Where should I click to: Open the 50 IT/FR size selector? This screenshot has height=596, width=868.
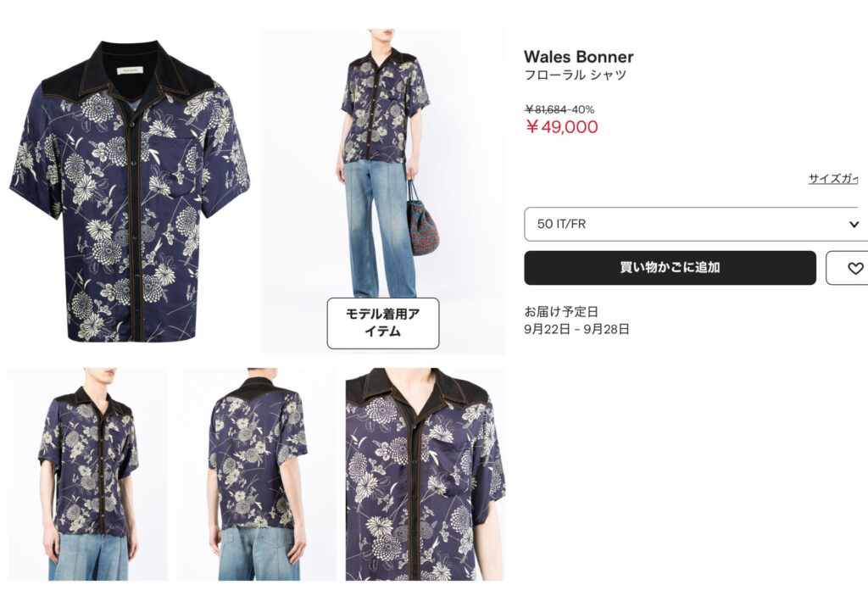[696, 225]
